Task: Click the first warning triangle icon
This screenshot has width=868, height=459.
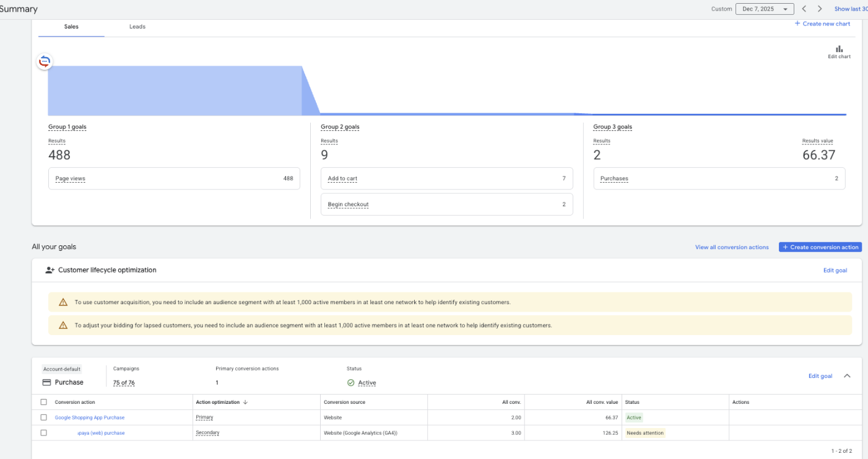Action: [63, 302]
